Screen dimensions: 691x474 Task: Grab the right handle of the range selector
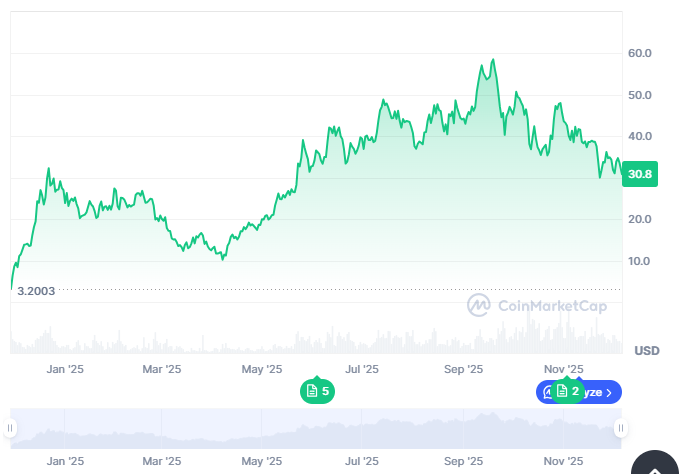621,429
